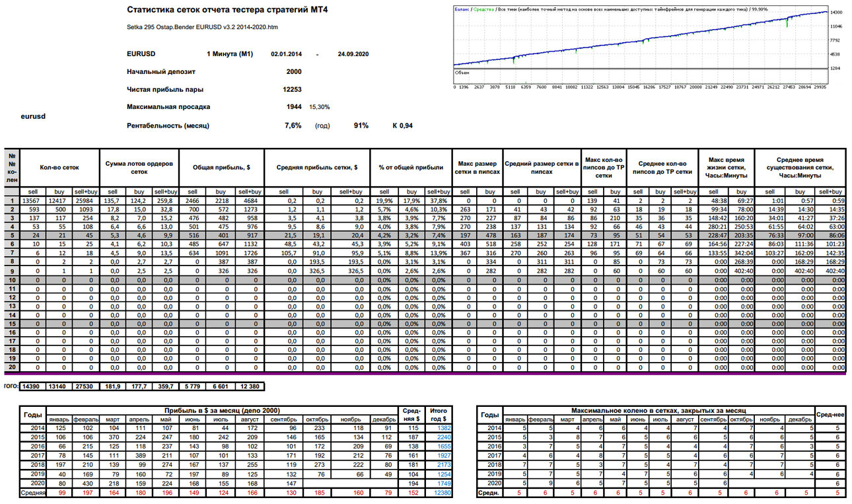Click the "Максимальная просадка" label

tap(168, 106)
